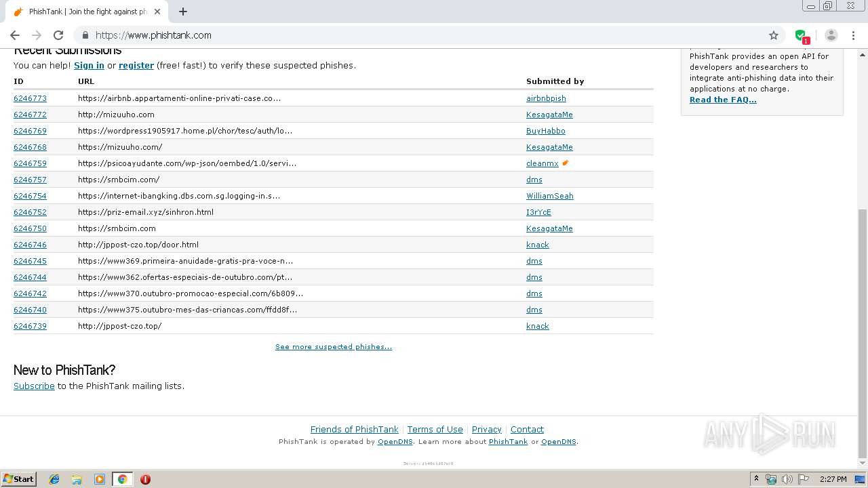868x488 pixels.
Task: Open phish ID 6246769
Action: pyautogui.click(x=30, y=131)
